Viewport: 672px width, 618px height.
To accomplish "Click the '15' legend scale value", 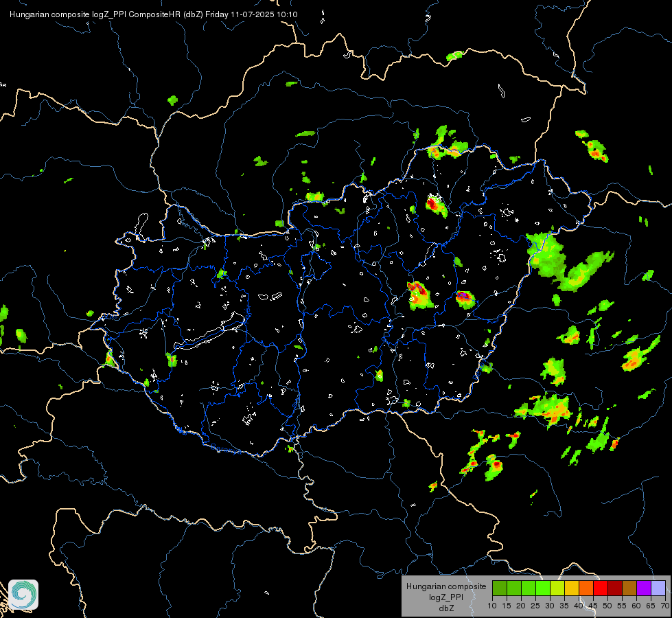I will tap(507, 606).
